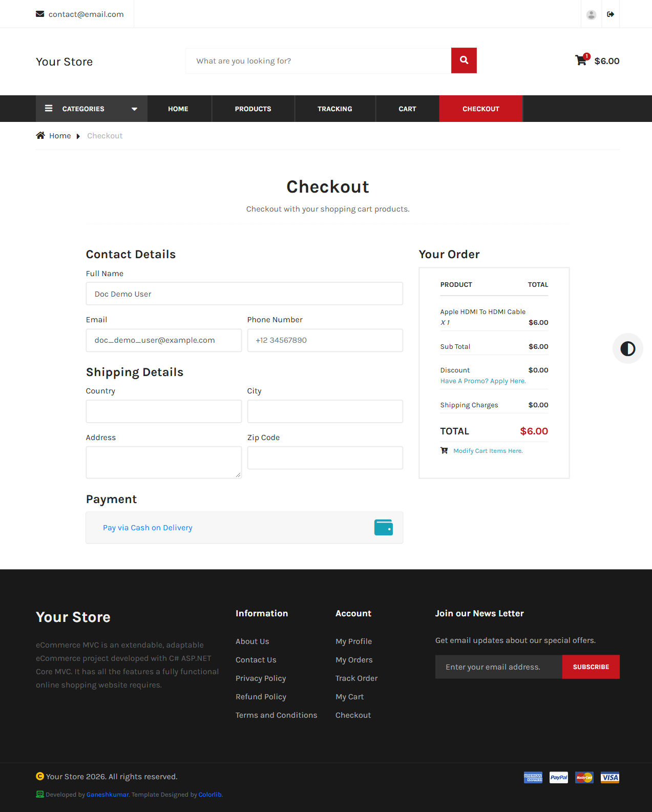Click the red TOTAL $6.00 amount
The height and width of the screenshot is (812, 652).
pyautogui.click(x=534, y=431)
